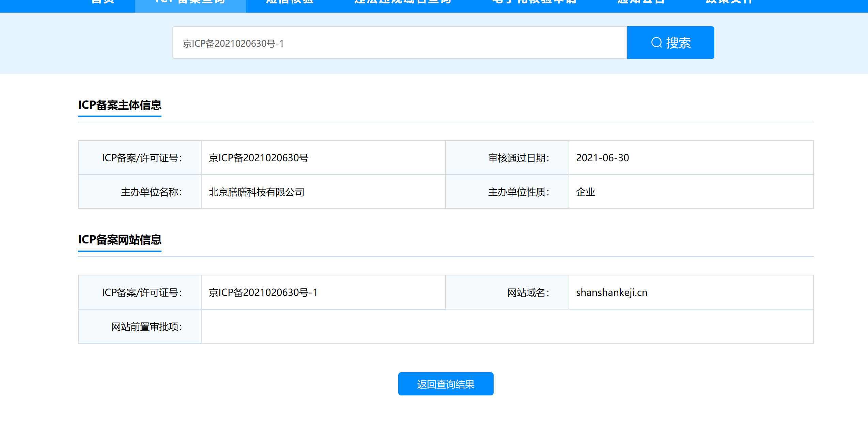Select the ICP备案查询 navigation tab
The width and height of the screenshot is (868, 421).
click(x=190, y=3)
